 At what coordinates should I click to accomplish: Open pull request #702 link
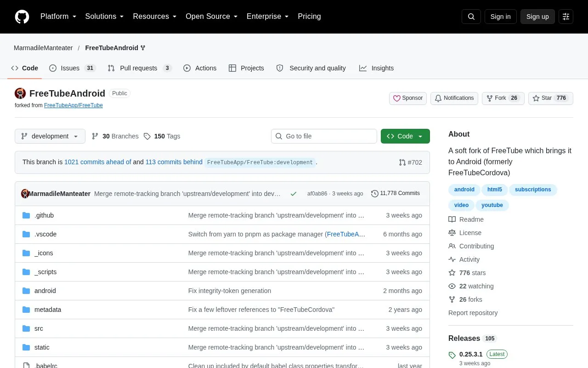tap(410, 162)
